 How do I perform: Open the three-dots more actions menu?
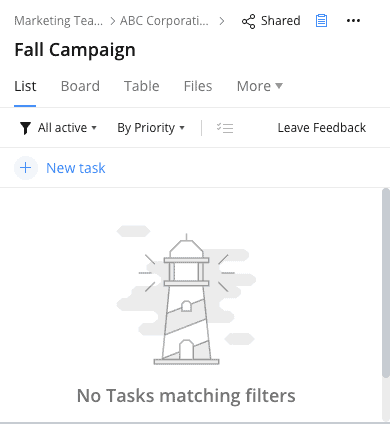click(353, 21)
